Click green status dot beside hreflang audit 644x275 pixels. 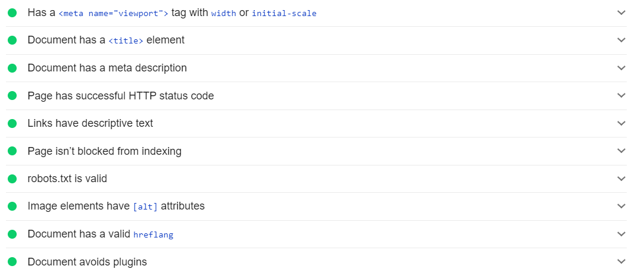click(12, 234)
